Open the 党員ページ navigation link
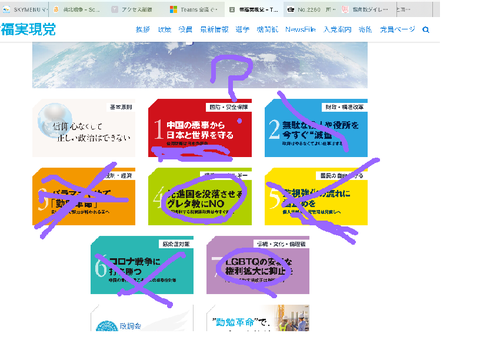This screenshot has width=480, height=360. click(397, 29)
